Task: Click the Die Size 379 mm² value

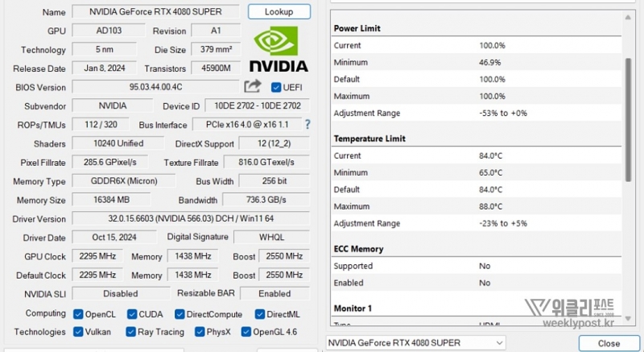Action: [x=216, y=49]
